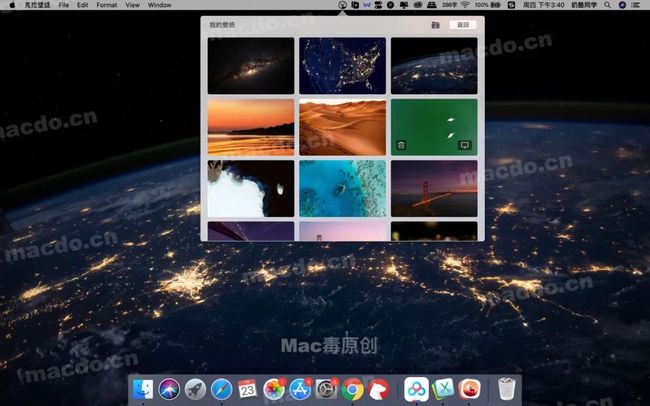Click the Siri icon in menu bar

[622, 5]
